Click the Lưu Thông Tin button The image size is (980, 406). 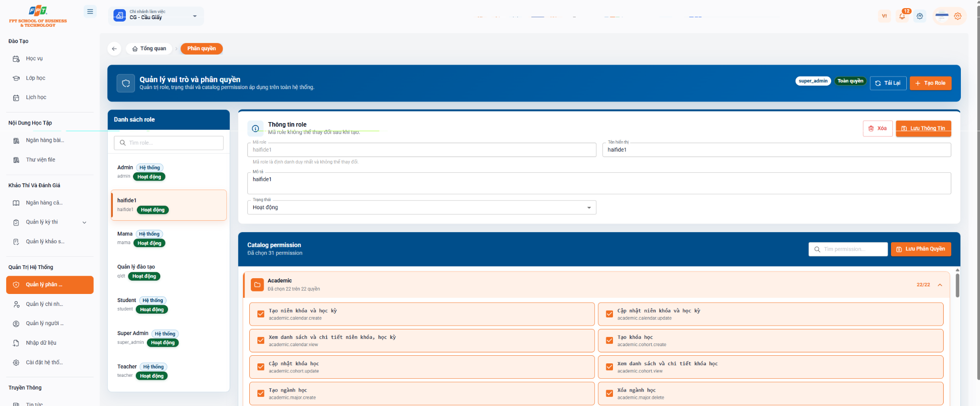923,128
